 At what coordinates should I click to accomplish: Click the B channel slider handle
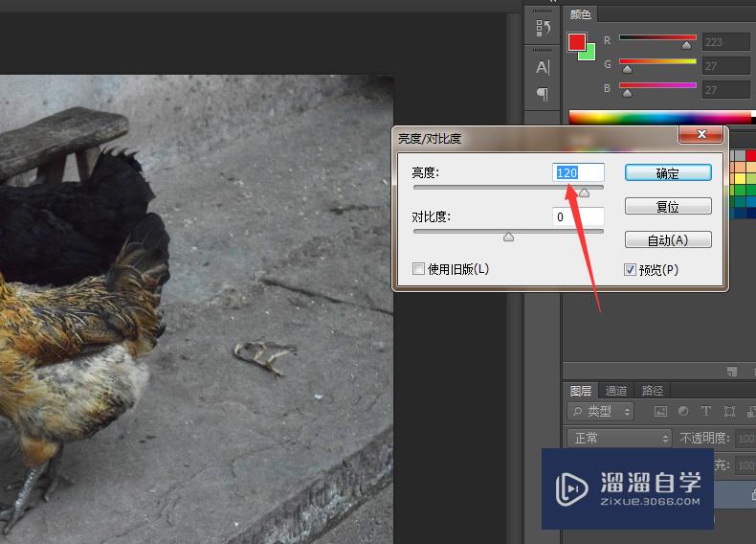tap(627, 93)
